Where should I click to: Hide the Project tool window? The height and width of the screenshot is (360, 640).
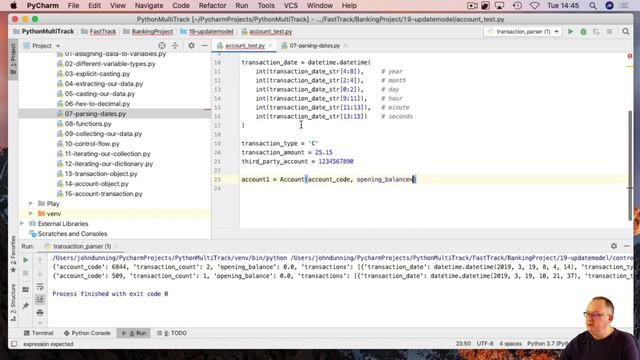[x=204, y=46]
